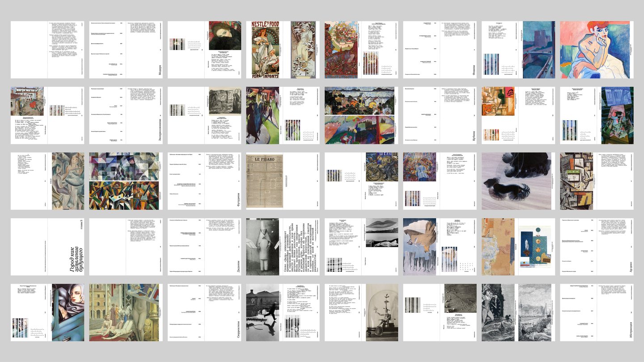Select the "Модерн" section opener spread
Image resolution: width=644 pixels, height=362 pixels.
[x=126, y=50]
